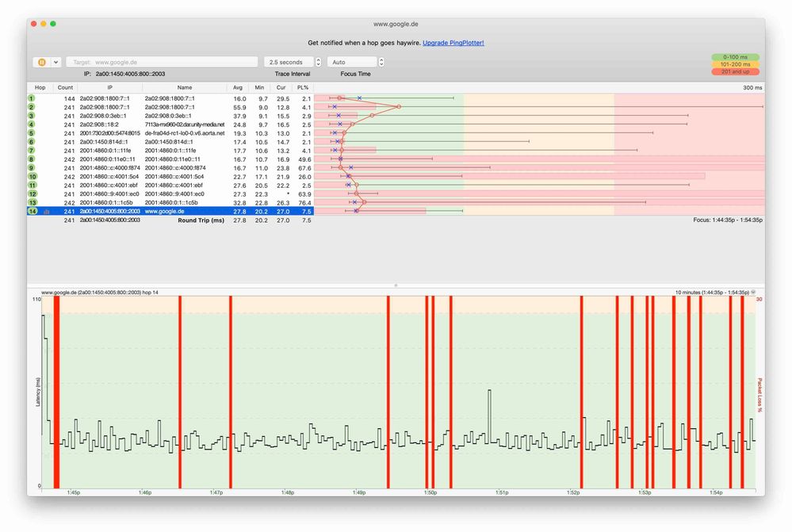Click the green hop 1 number icon
The width and height of the screenshot is (792, 532).
pyautogui.click(x=32, y=98)
